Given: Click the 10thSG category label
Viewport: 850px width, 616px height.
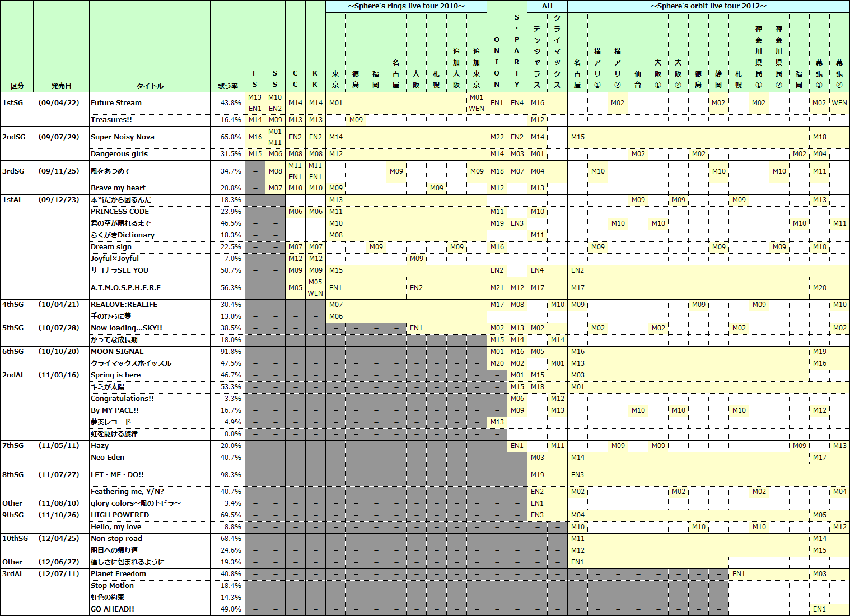Looking at the screenshot, I should pos(15,539).
